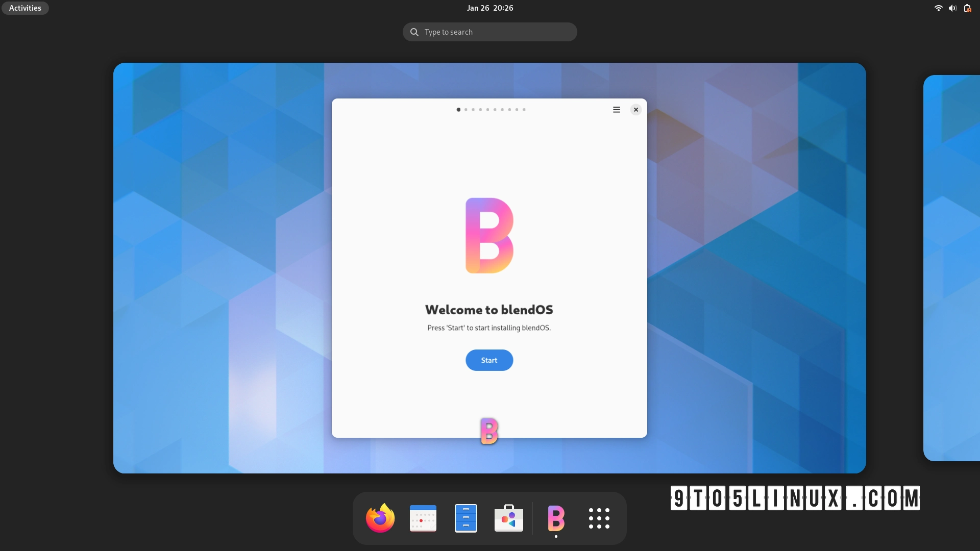The height and width of the screenshot is (551, 980).
Task: Click the volume indicator in the top bar
Action: point(952,8)
